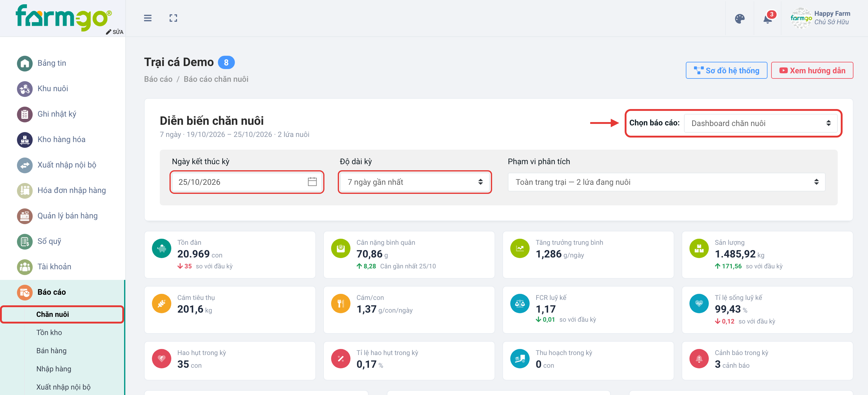Click the fullscreen expand icon

point(173,18)
